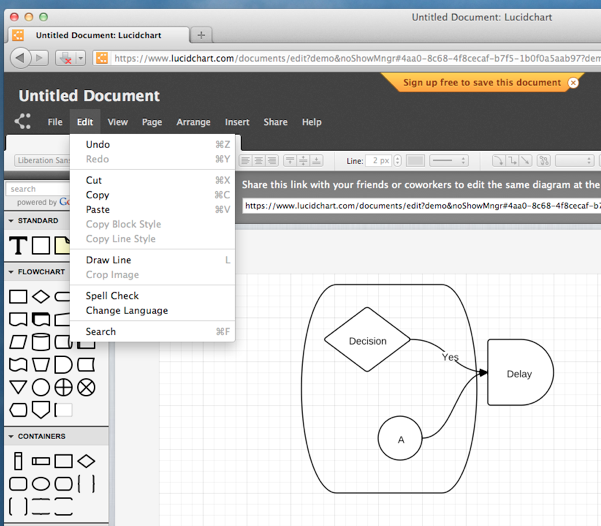The width and height of the screenshot is (601, 526).
Task: Select the Text shape in Standard shapes
Action: coord(18,245)
